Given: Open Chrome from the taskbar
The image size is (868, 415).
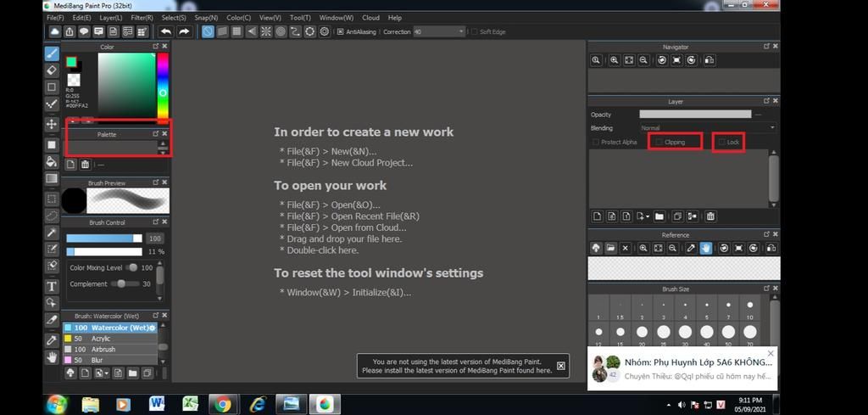Looking at the screenshot, I should tap(223, 405).
